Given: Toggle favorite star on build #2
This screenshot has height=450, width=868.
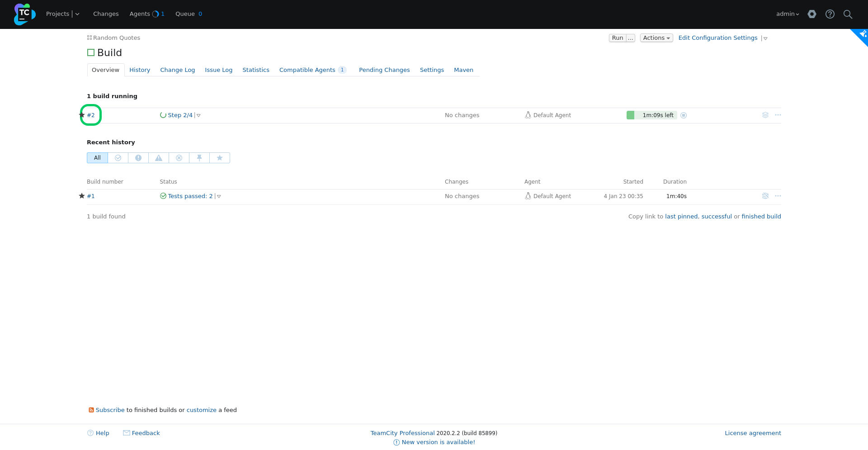Looking at the screenshot, I should 82,115.
